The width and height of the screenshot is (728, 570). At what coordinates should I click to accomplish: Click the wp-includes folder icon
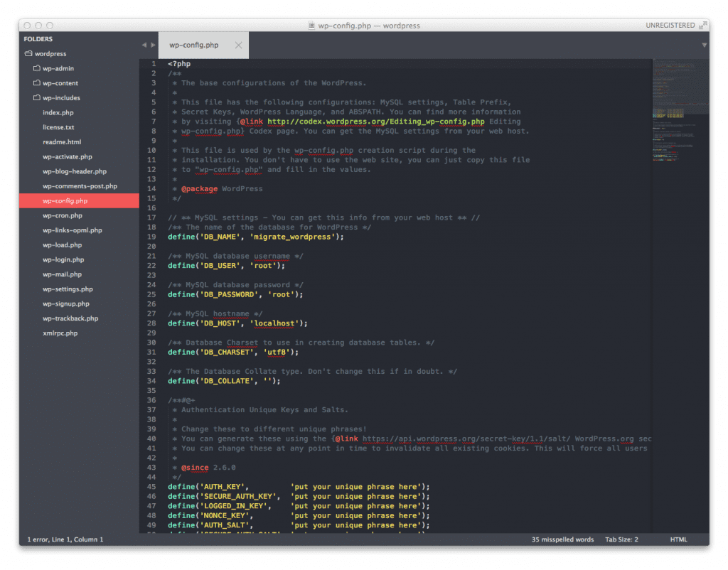37,98
